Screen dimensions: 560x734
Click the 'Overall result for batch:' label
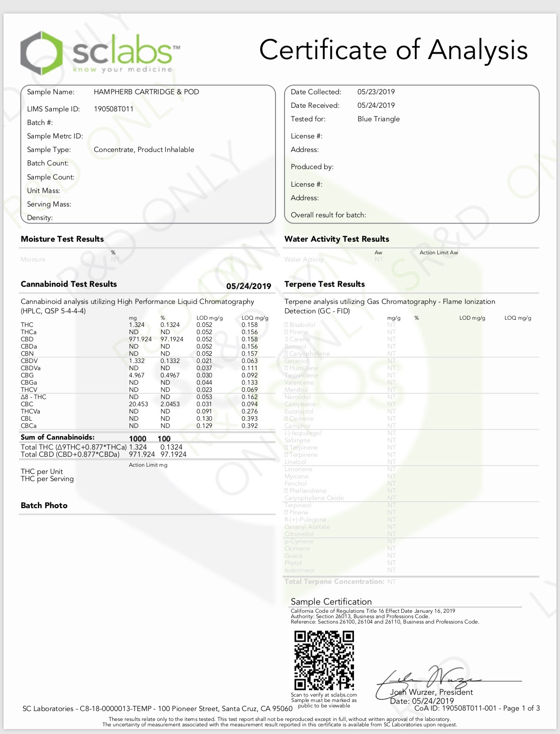pos(328,215)
